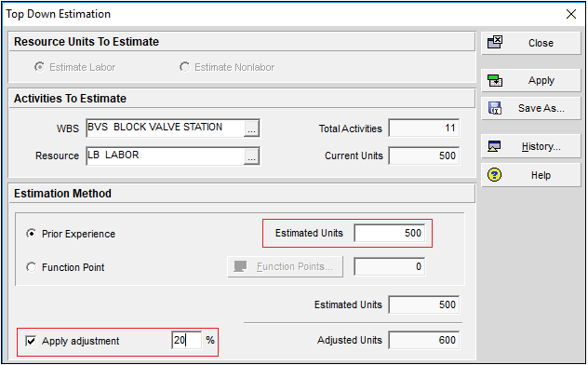Click the percent sign beside adjustment field

pos(210,340)
